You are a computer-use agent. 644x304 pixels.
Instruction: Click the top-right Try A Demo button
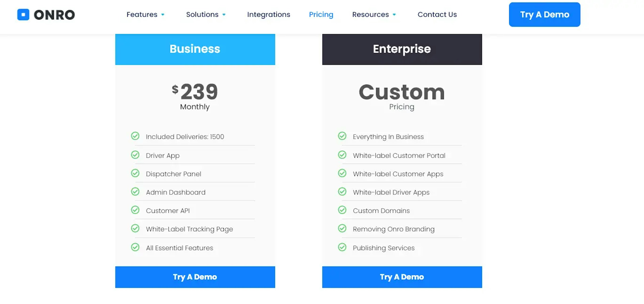[545, 14]
